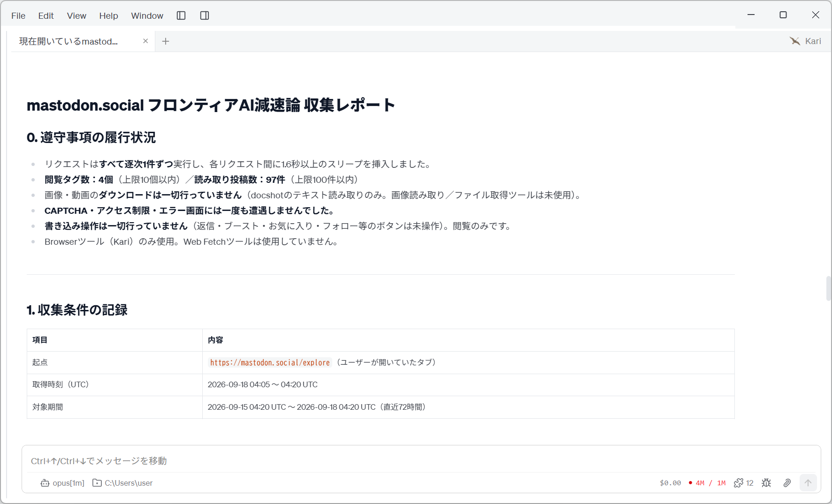Click the vertical scrollbar thumb
Image resolution: width=832 pixels, height=504 pixels.
(829, 289)
